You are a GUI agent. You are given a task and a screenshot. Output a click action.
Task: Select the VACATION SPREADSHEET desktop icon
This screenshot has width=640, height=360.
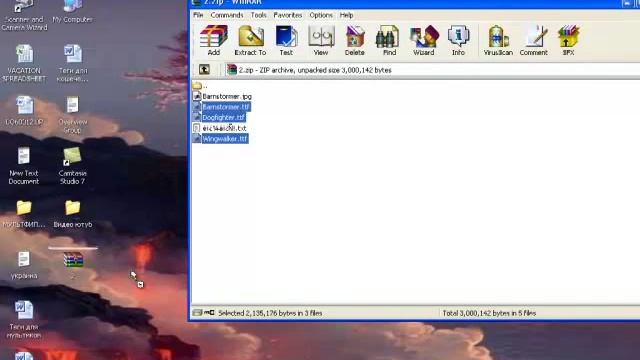pyautogui.click(x=24, y=63)
